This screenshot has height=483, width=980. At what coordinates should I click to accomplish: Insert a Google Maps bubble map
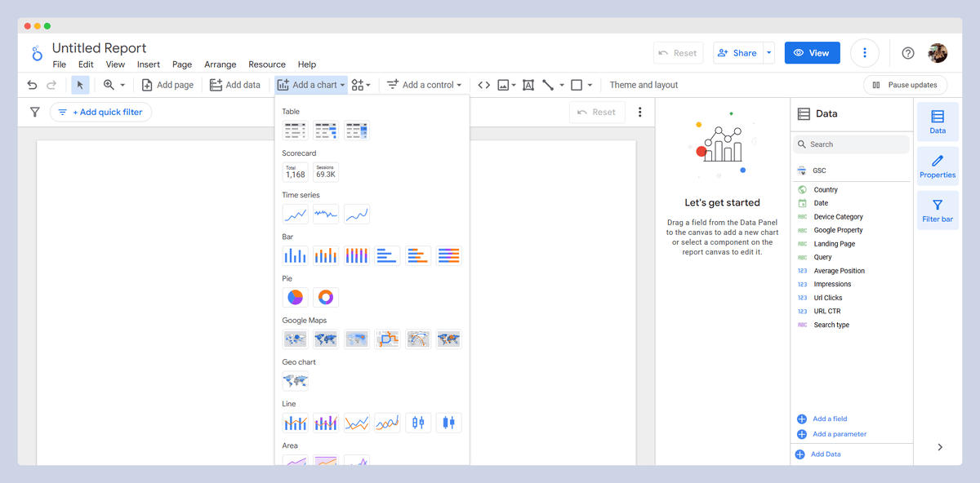point(295,339)
